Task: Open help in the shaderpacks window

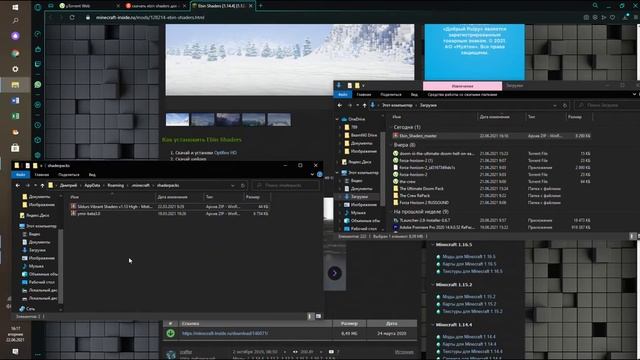Action: click(x=320, y=174)
